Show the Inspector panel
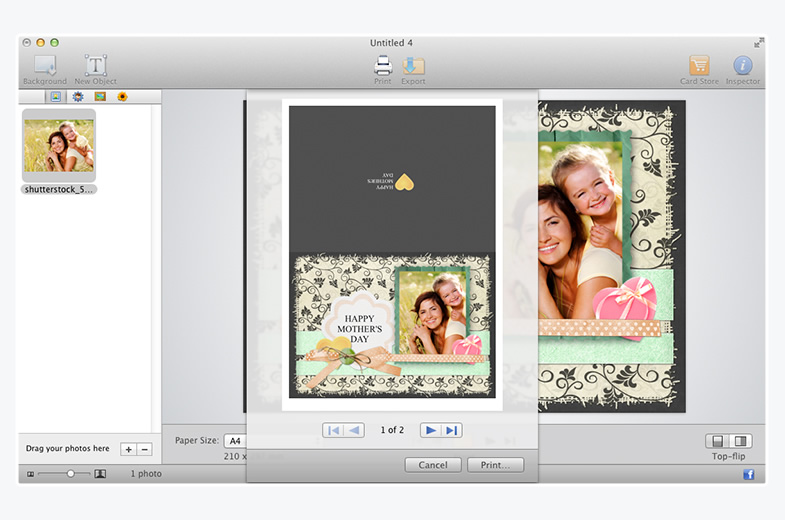 (x=742, y=66)
